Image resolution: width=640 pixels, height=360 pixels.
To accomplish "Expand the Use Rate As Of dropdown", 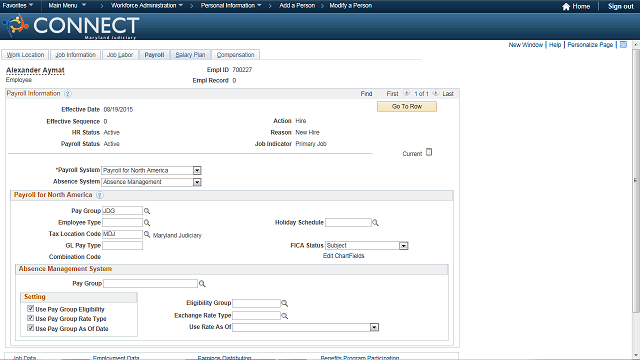I will pos(374,327).
